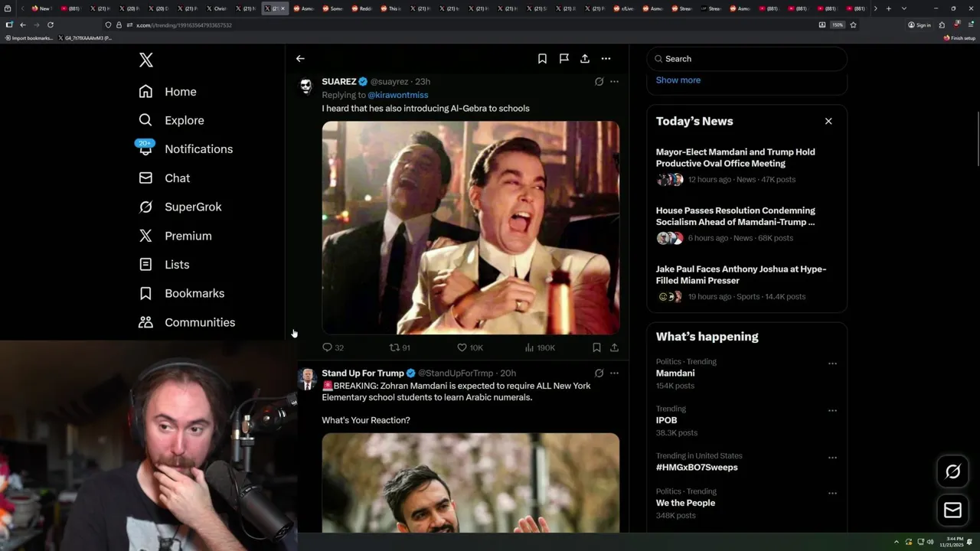The image size is (980, 551).
Task: Open Bookmarks from the sidebar
Action: tap(181, 294)
